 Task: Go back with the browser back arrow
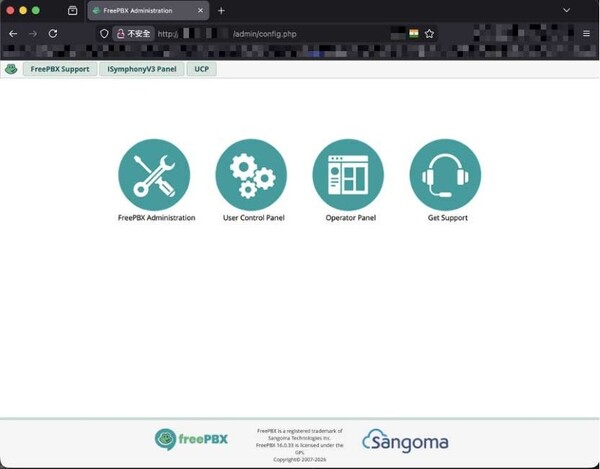(x=13, y=34)
